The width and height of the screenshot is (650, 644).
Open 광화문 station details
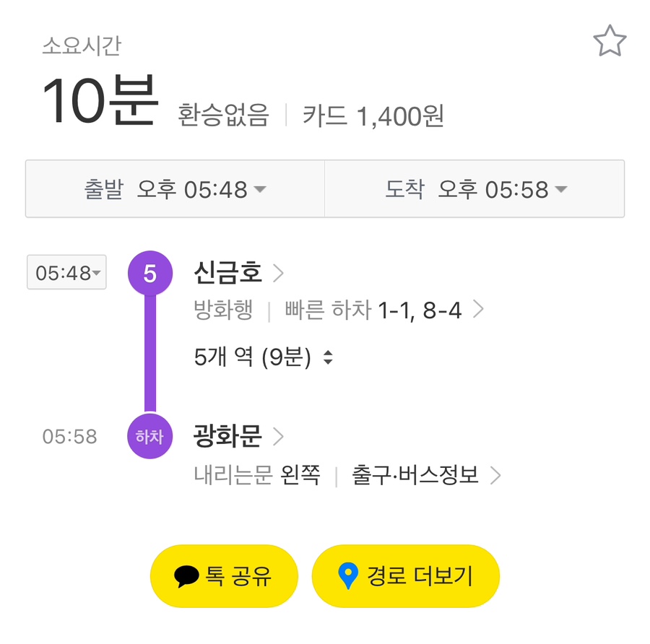click(228, 436)
